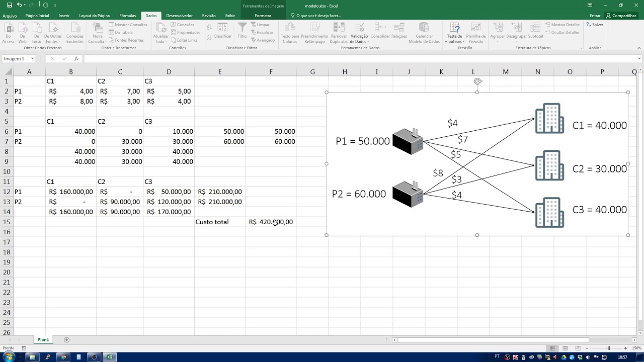Click the Excel icon in Windows taskbar
Screen dimensions: 644x362
pyautogui.click(x=110, y=357)
